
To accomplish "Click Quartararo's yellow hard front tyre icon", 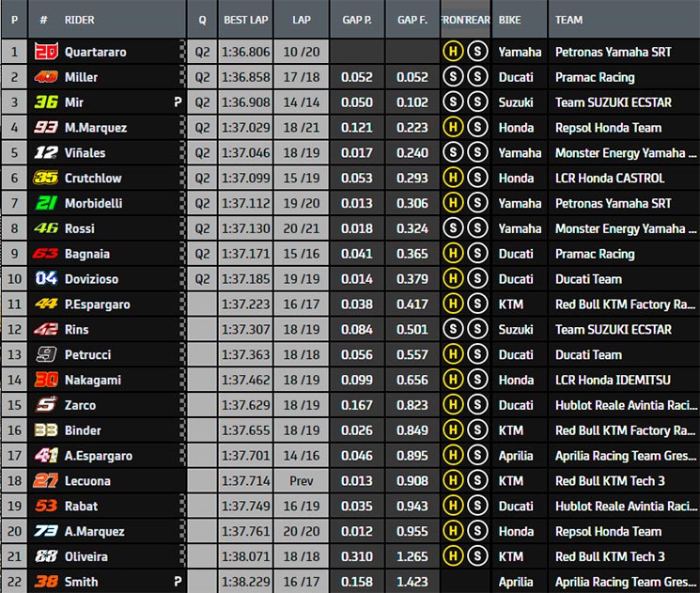I will click(453, 51).
